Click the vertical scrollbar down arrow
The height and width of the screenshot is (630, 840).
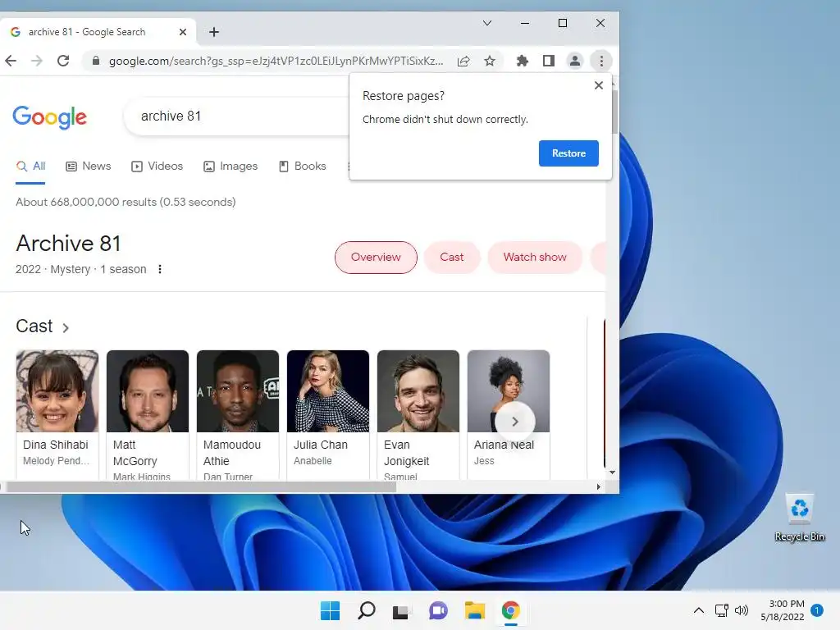click(x=612, y=472)
